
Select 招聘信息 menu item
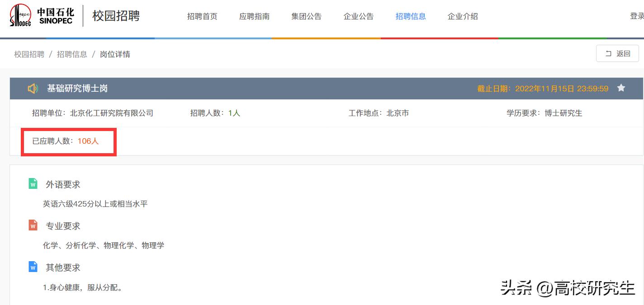click(x=411, y=16)
